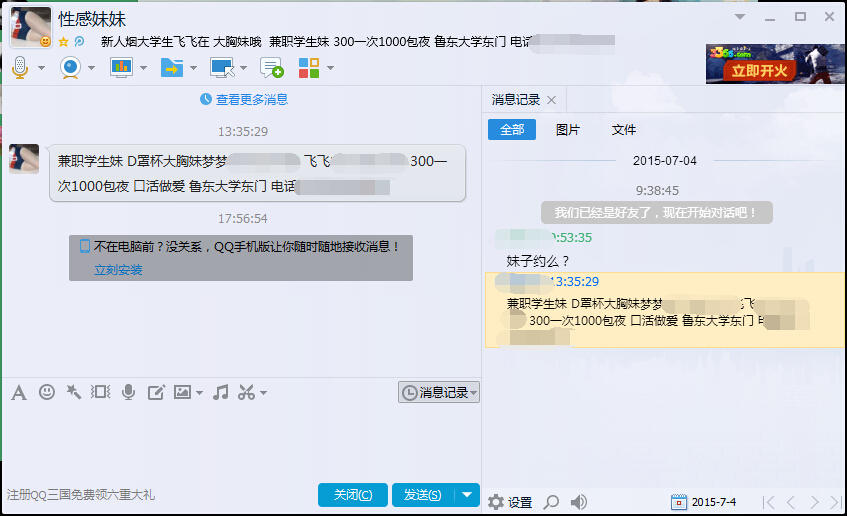Expand remote desktop options arrow
Image resolution: width=847 pixels, height=516 pixels.
click(244, 68)
